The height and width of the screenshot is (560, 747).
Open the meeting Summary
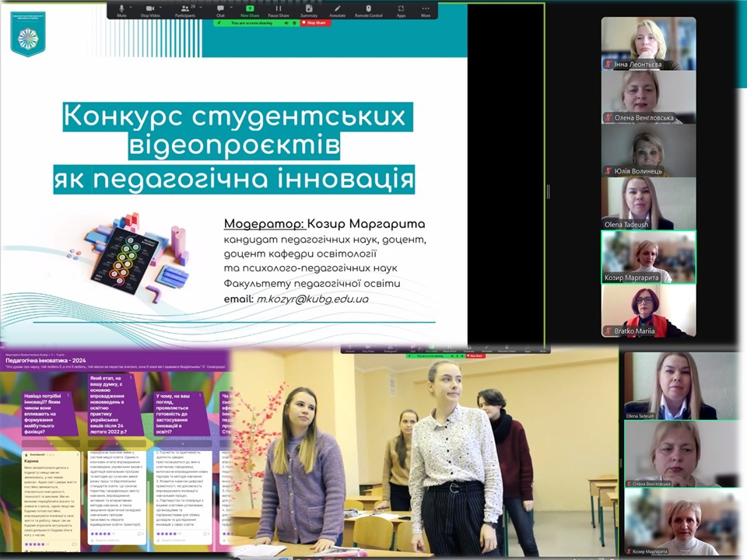pyautogui.click(x=308, y=9)
